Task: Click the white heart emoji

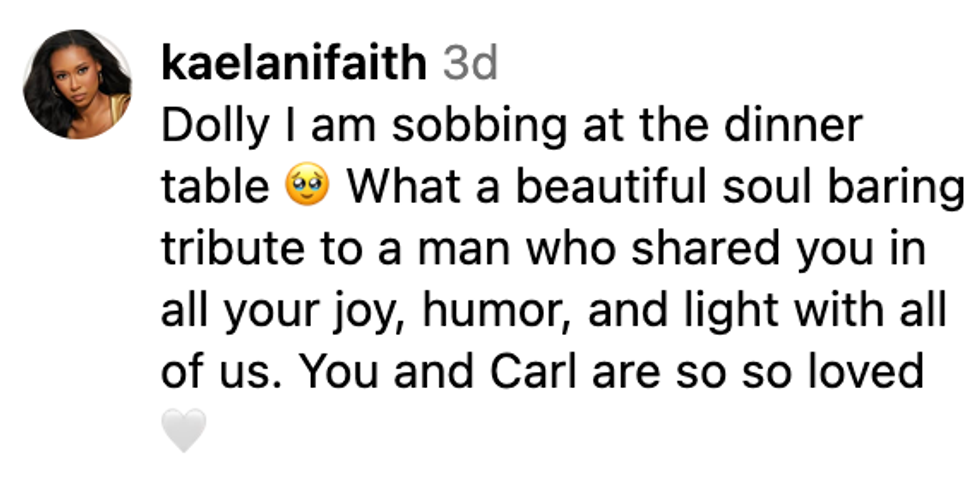Action: (183, 432)
